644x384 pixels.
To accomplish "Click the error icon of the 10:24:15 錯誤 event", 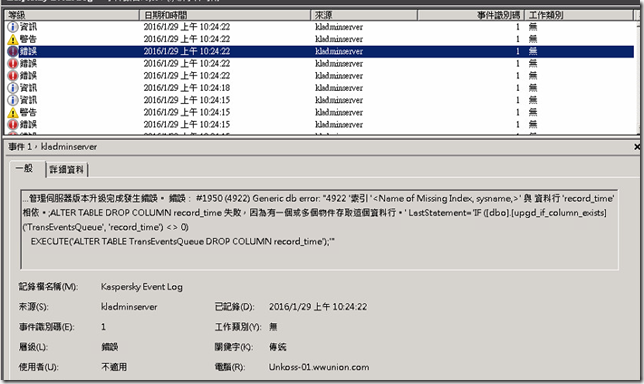I will click(x=13, y=124).
